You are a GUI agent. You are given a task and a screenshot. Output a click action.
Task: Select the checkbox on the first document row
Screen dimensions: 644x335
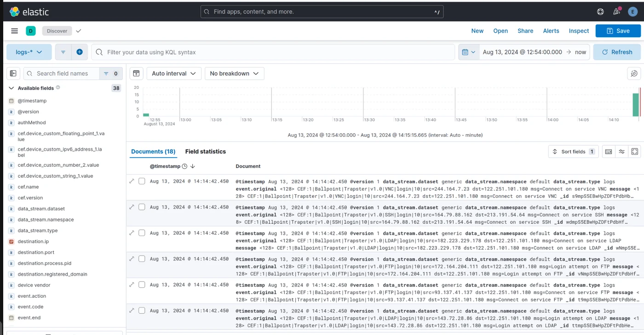pos(142,181)
